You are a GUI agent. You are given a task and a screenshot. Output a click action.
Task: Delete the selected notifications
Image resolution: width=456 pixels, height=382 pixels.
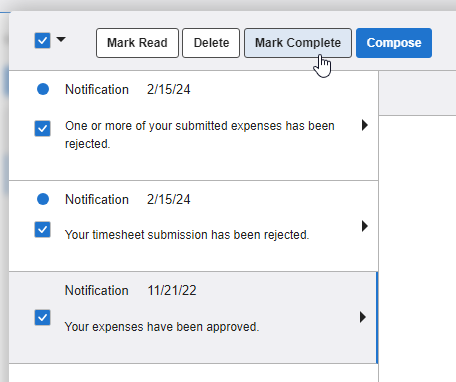coord(211,43)
